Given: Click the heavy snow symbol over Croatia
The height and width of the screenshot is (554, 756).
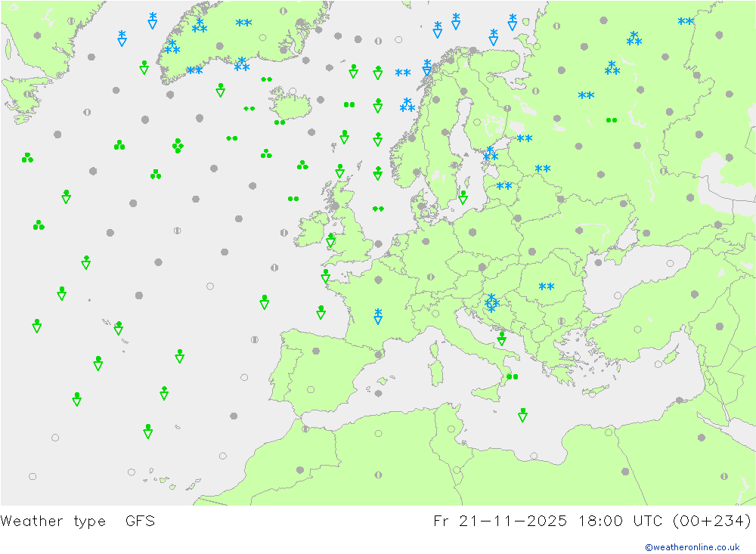Looking at the screenshot, I should coord(491,303).
